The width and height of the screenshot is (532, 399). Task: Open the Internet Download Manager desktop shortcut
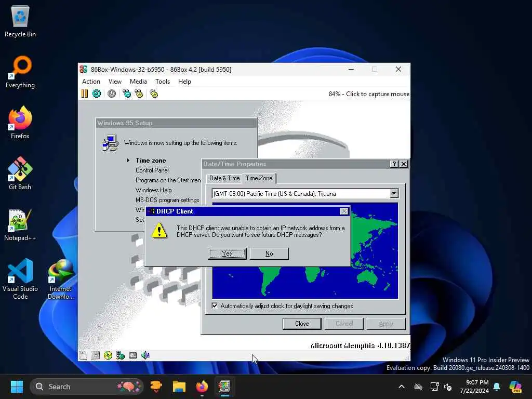61,279
